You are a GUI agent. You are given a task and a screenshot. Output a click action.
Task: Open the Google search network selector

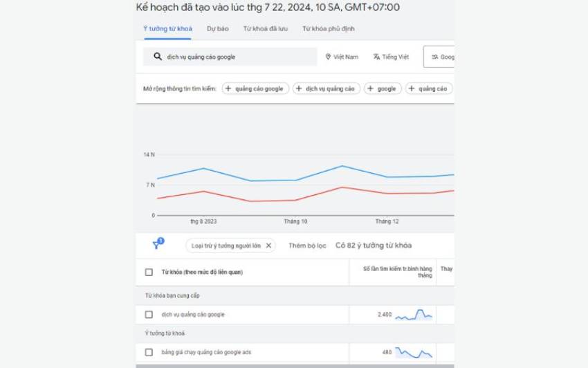[x=439, y=57]
